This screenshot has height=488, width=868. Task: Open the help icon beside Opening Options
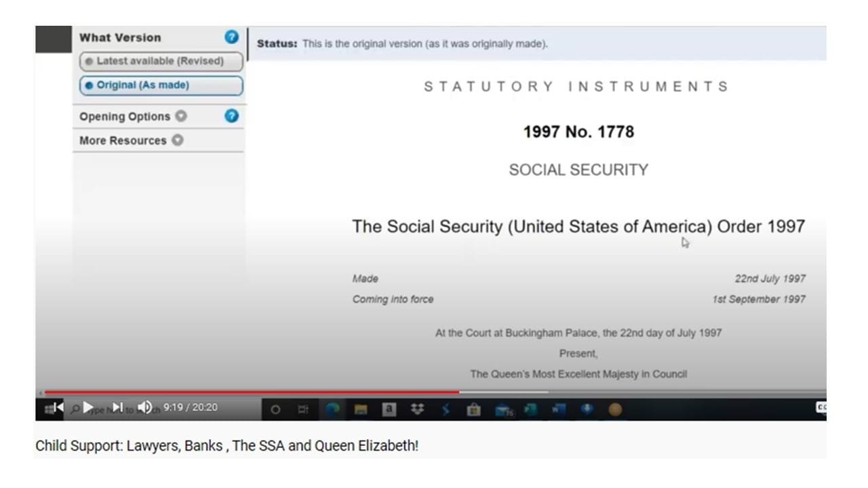(232, 116)
